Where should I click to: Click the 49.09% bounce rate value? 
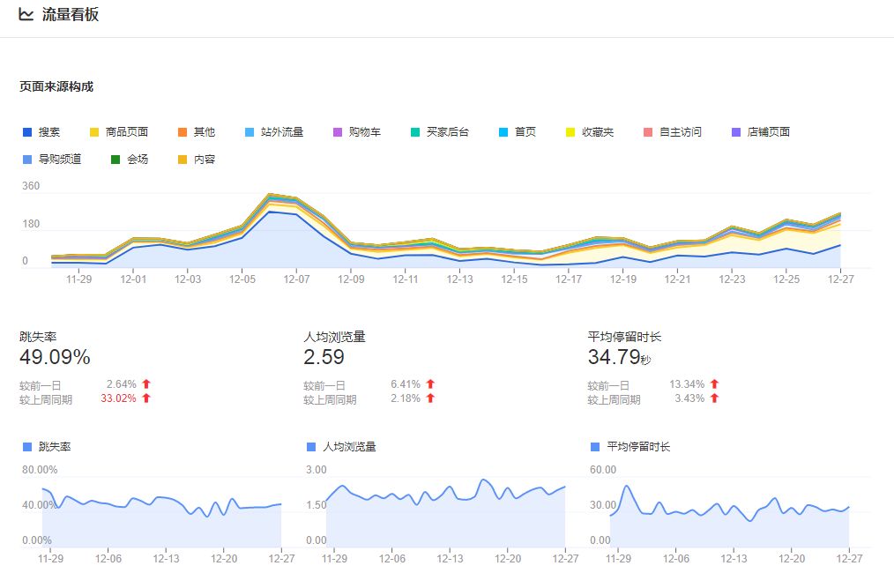(x=55, y=357)
